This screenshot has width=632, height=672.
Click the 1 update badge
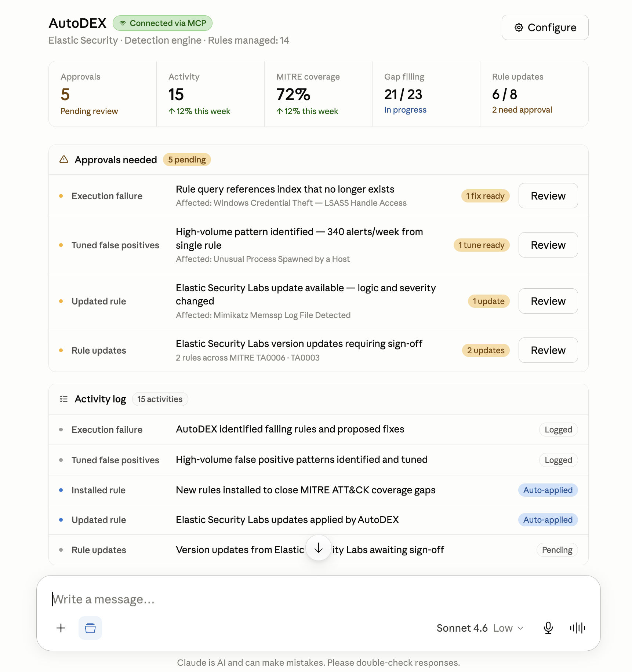488,301
